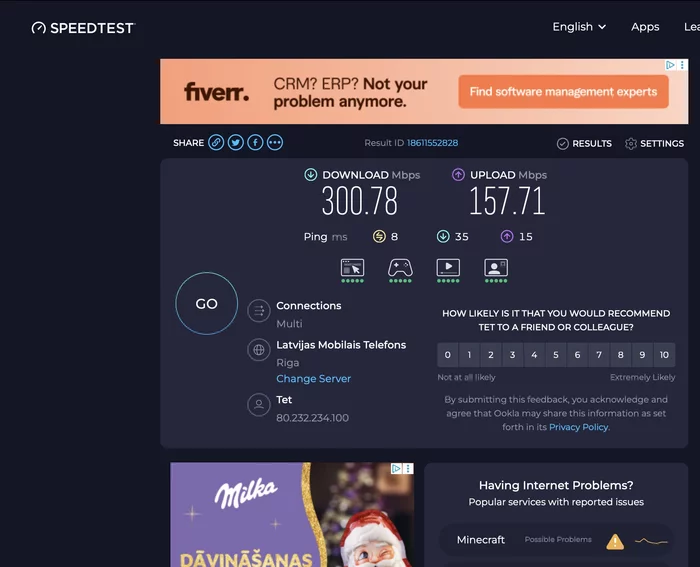
Task: Select recommendation rating 4
Action: tap(534, 355)
